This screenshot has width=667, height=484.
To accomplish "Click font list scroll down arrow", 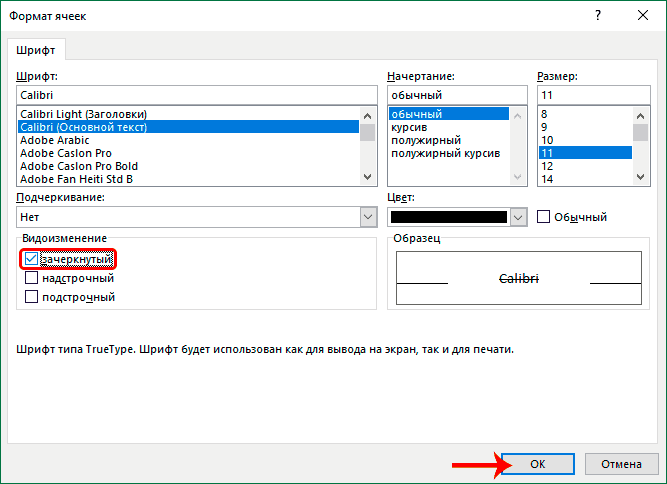I will (x=368, y=177).
